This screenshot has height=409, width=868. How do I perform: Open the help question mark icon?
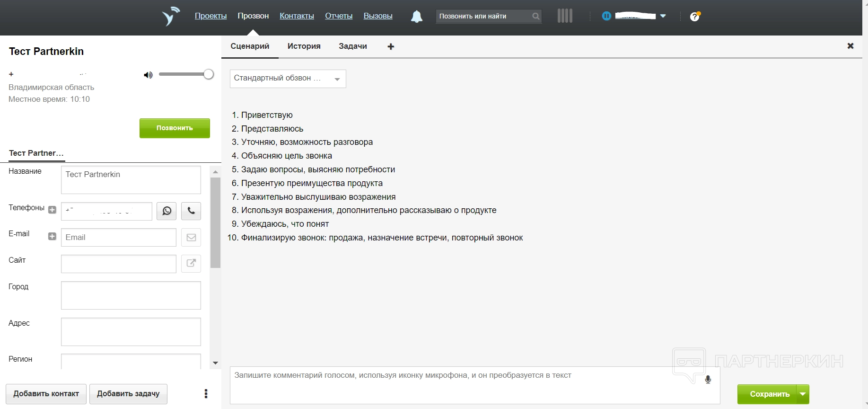pos(694,17)
